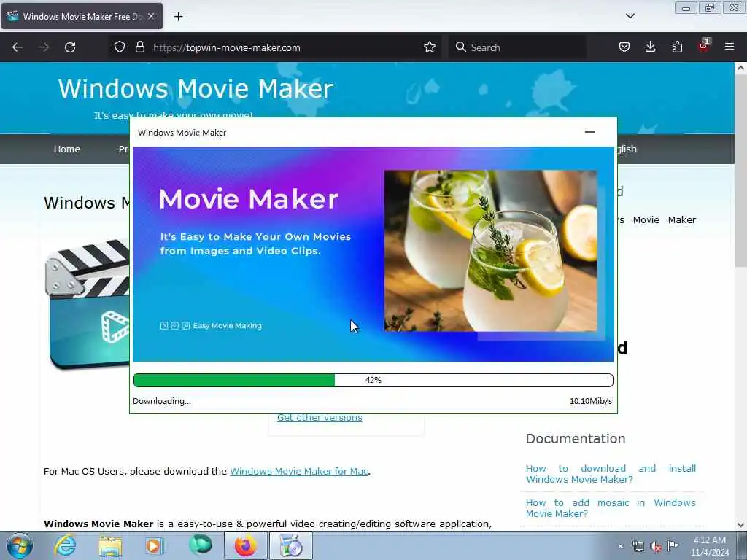
Task: Open the Extensions puzzle icon
Action: tap(677, 47)
